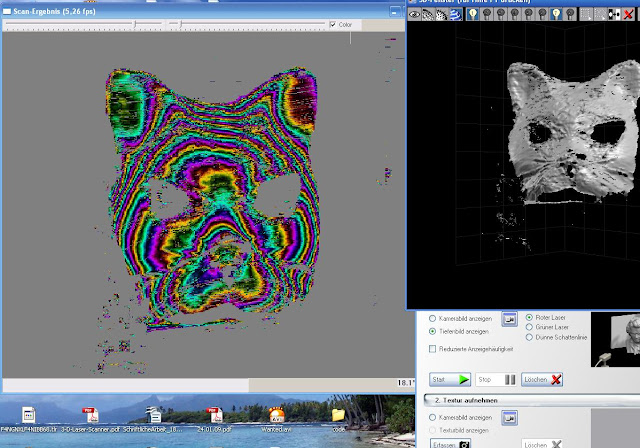Select Dünne Schattenlinie radio button

[x=529, y=339]
